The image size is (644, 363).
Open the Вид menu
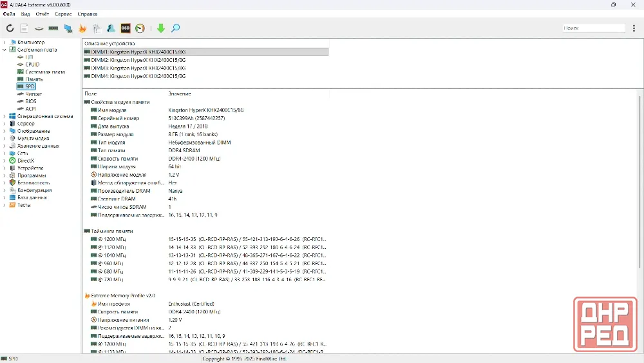(25, 14)
